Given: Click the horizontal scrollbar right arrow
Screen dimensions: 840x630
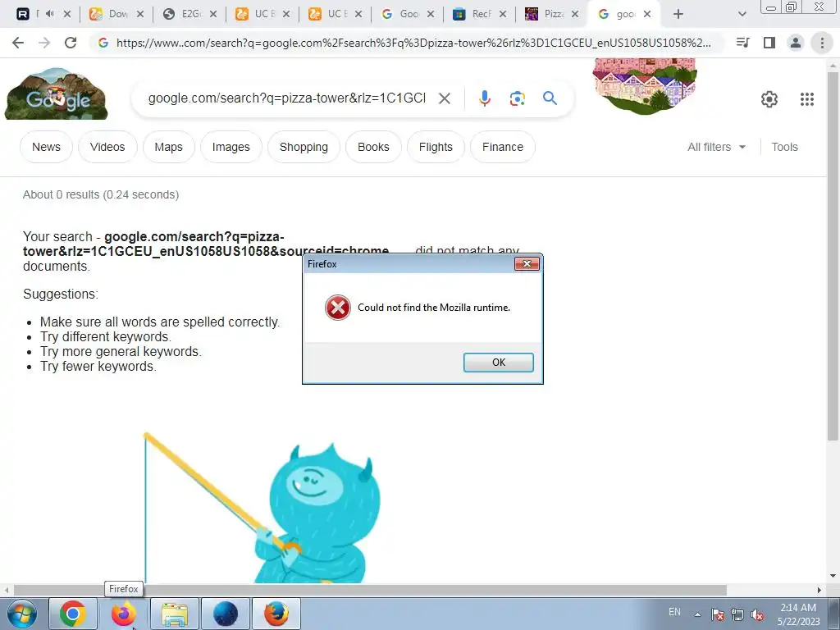Looking at the screenshot, I should pyautogui.click(x=819, y=590).
